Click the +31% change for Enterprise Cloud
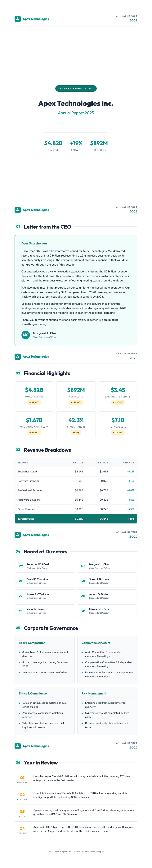Viewport: 152px width, 868px height. 131,471
